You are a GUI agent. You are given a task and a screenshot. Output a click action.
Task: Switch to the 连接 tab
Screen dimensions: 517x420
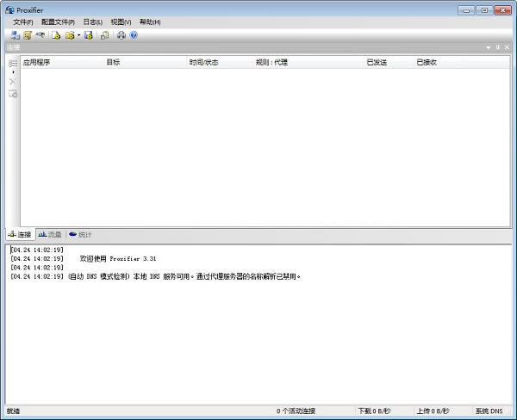tap(20, 235)
